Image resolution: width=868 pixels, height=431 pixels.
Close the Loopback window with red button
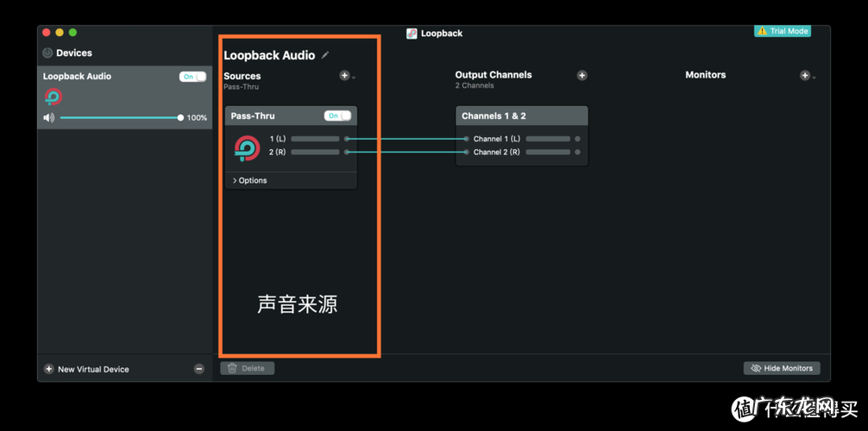point(47,33)
